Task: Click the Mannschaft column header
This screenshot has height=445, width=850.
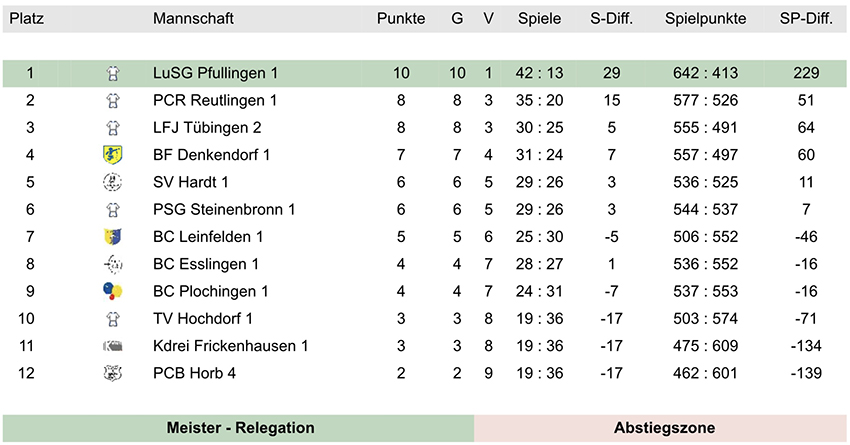Action: pyautogui.click(x=194, y=18)
